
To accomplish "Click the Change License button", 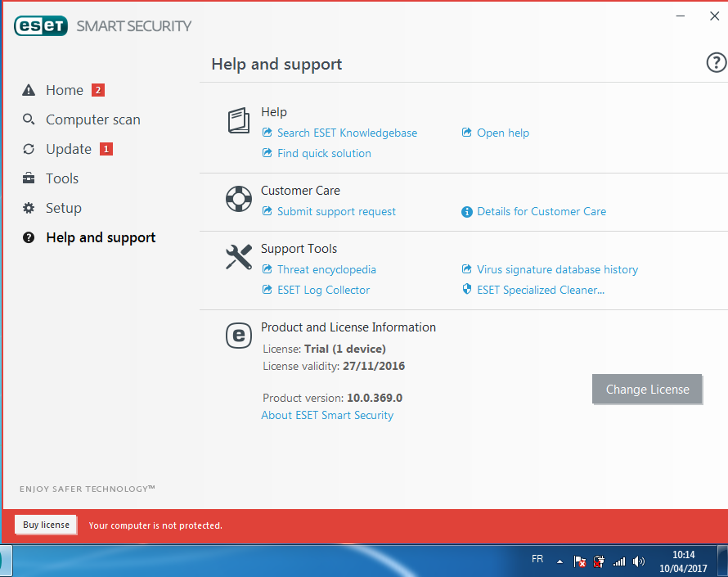I will 647,390.
